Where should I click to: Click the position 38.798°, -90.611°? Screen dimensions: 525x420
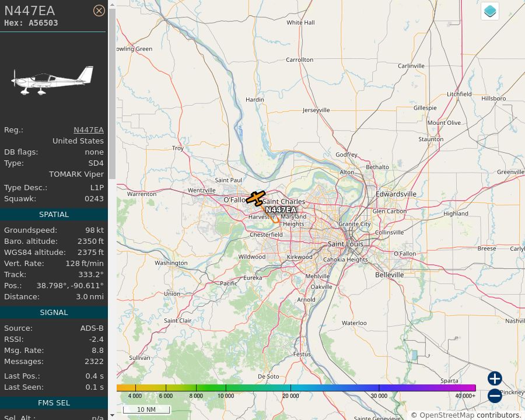(70, 286)
